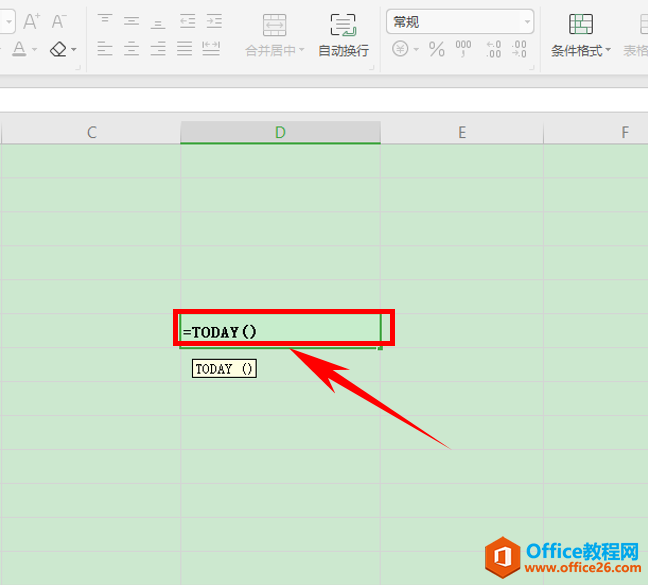Viewport: 648px width, 585px height.
Task: Select column D header
Action: [x=280, y=132]
